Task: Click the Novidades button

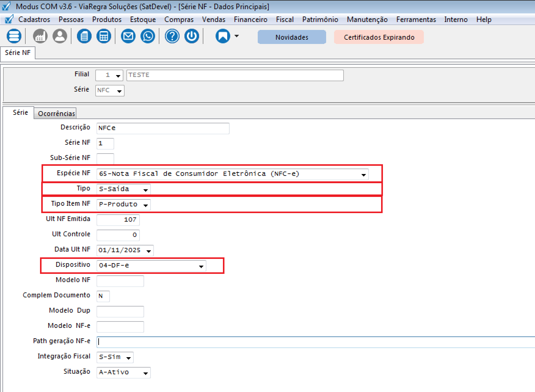Action: pyautogui.click(x=292, y=37)
